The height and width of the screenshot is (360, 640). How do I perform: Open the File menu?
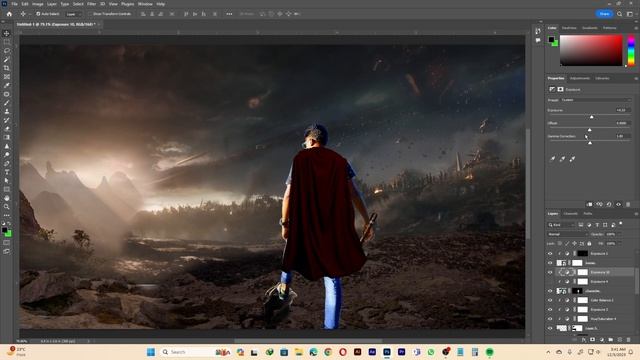point(14,4)
